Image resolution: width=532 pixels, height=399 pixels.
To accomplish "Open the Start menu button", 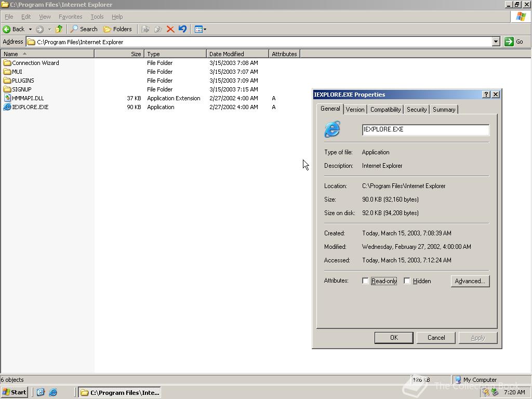I will coord(14,392).
